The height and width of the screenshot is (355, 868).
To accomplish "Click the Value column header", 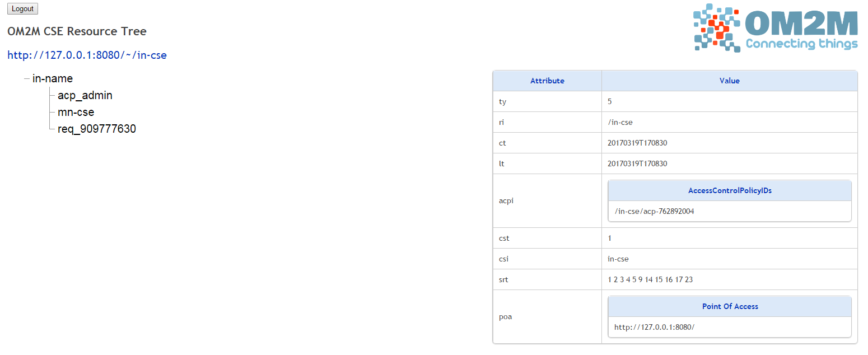I will coord(729,81).
